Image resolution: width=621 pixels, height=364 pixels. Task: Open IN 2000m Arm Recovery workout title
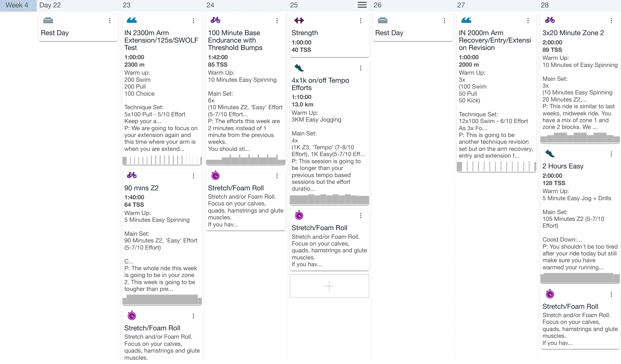point(494,40)
